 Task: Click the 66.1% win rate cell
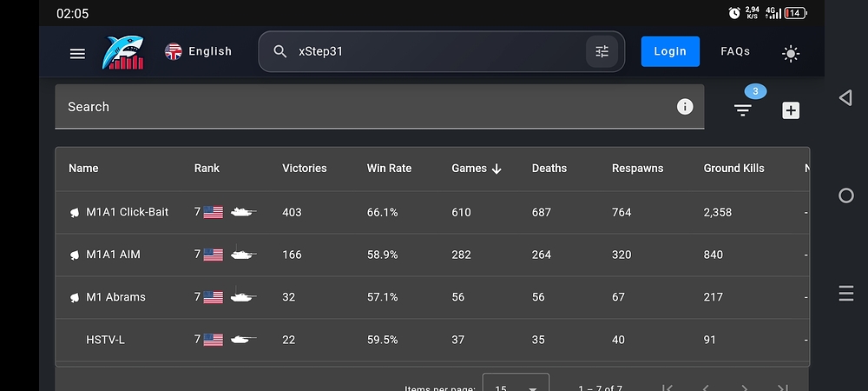383,212
